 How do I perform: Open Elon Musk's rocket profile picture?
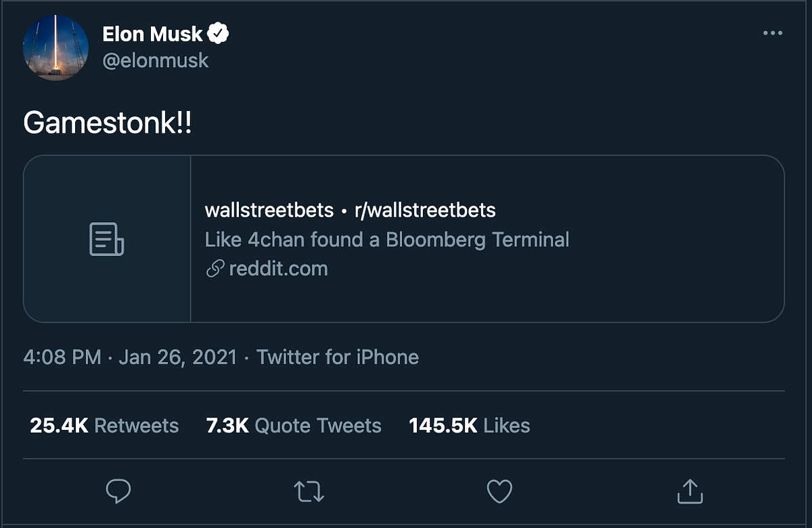click(56, 47)
